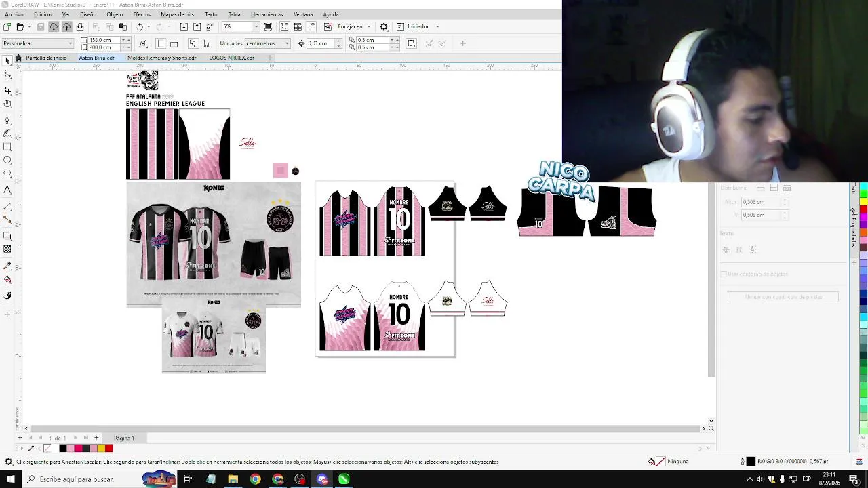Click the Full-screen preview icon
This screenshot has height=488, width=868.
pyautogui.click(x=268, y=26)
